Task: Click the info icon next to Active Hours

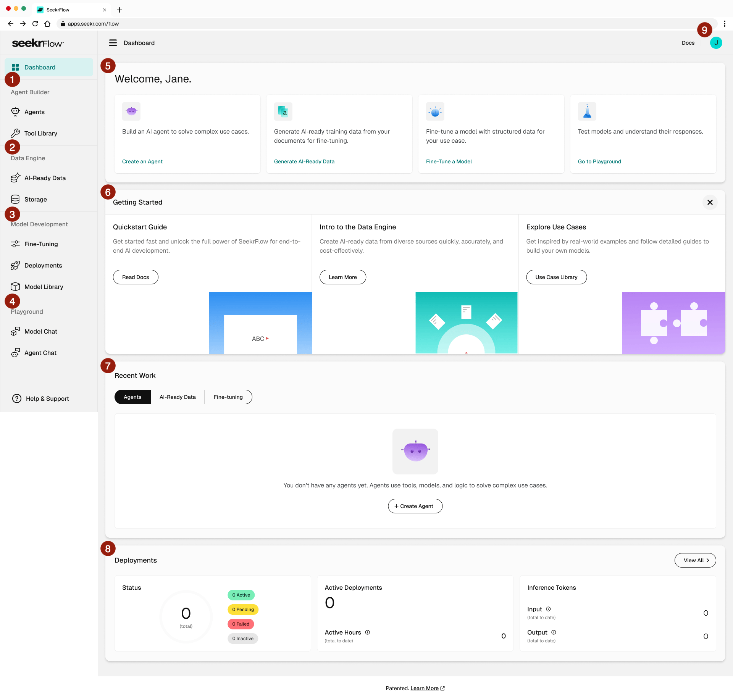Action: [368, 632]
